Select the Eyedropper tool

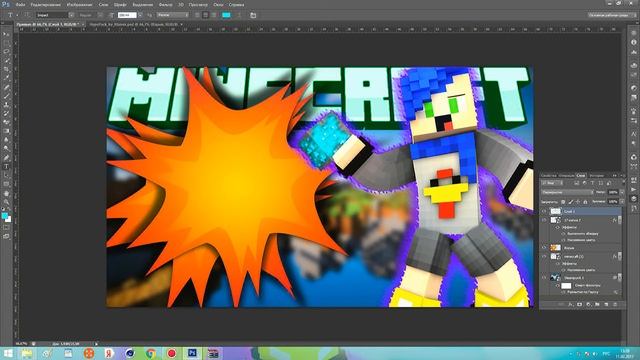point(6,78)
